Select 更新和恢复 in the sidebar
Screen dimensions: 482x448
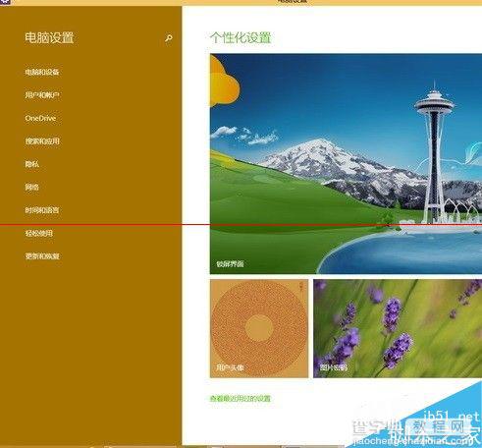coord(42,256)
